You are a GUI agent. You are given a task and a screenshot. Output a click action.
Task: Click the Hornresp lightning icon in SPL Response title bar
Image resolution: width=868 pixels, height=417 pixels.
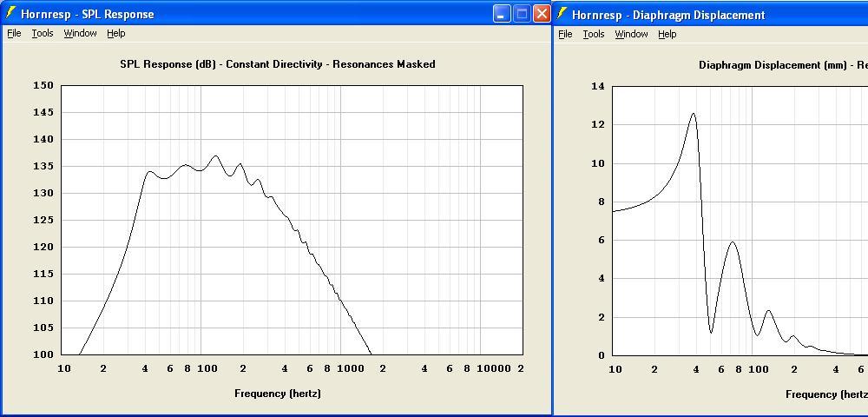point(10,13)
